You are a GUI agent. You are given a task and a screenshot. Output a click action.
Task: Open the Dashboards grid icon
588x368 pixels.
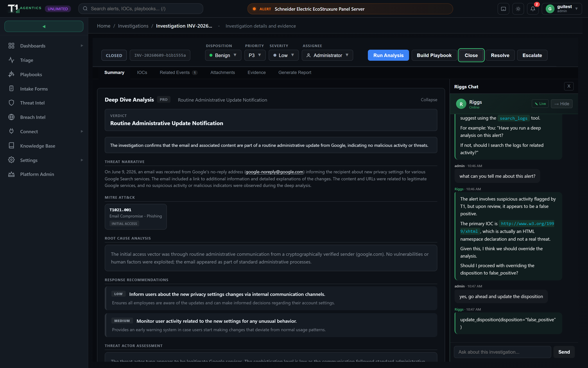[11, 46]
